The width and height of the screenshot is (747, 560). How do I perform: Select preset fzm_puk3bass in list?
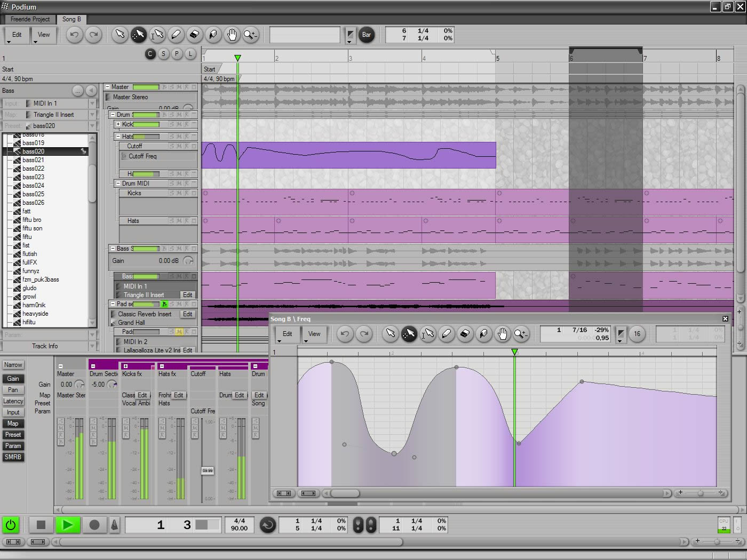point(41,279)
